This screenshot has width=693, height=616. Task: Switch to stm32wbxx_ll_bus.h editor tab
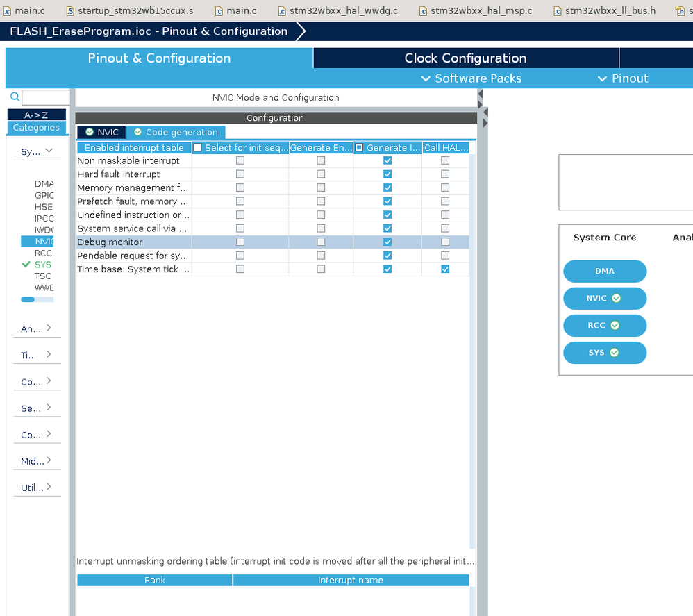[605, 10]
